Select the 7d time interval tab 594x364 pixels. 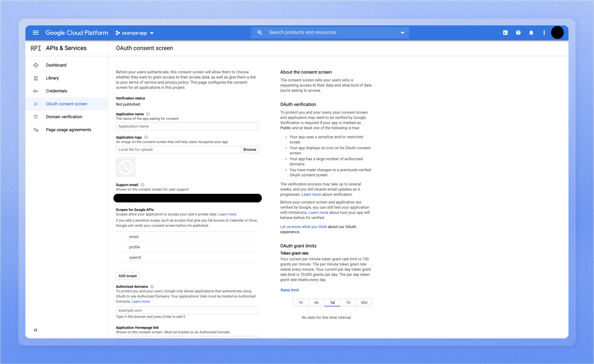[x=348, y=303]
